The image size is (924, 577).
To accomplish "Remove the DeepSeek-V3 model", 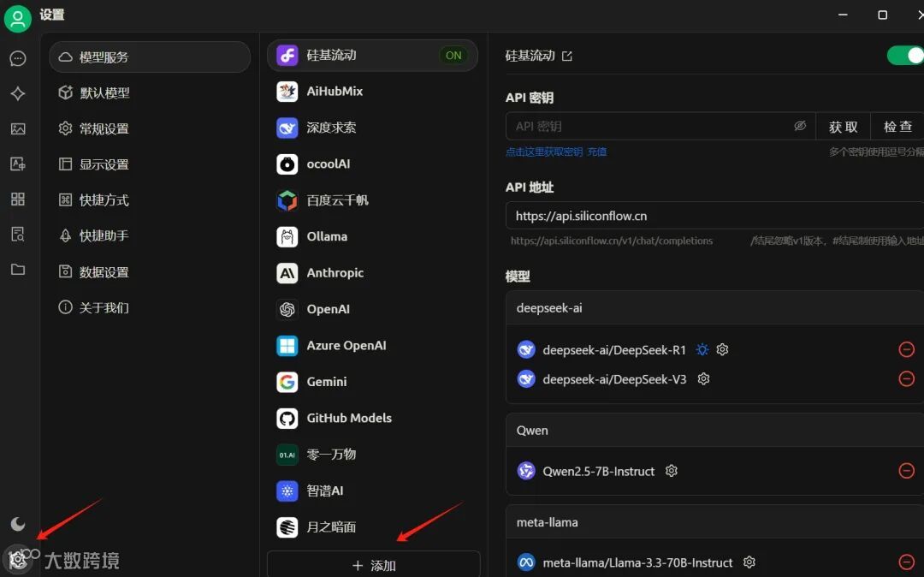I will pyautogui.click(x=906, y=378).
